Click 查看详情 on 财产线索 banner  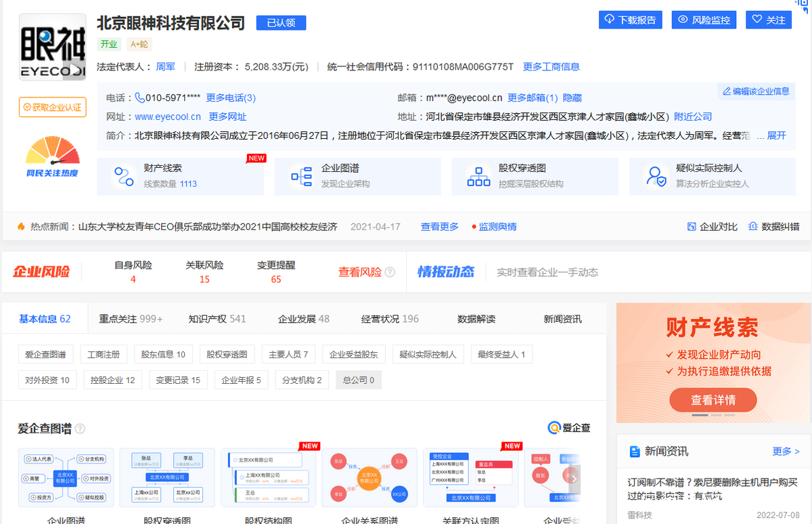713,400
